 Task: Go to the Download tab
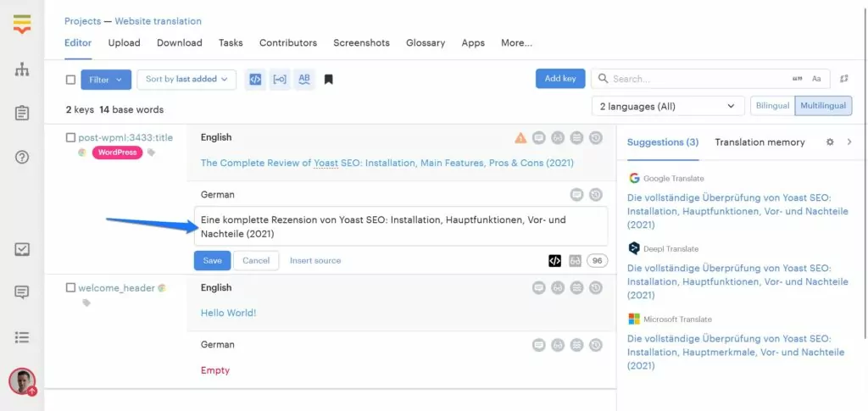(180, 42)
